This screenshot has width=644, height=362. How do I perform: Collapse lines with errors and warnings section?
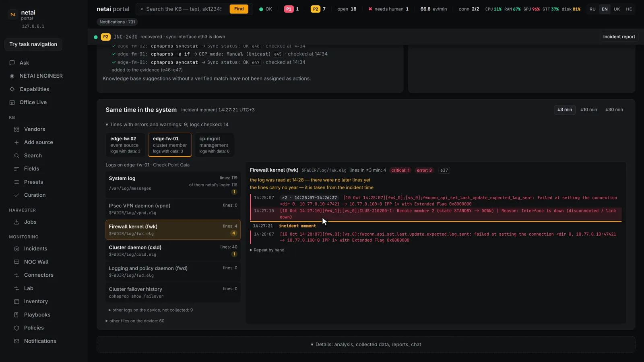(167, 125)
